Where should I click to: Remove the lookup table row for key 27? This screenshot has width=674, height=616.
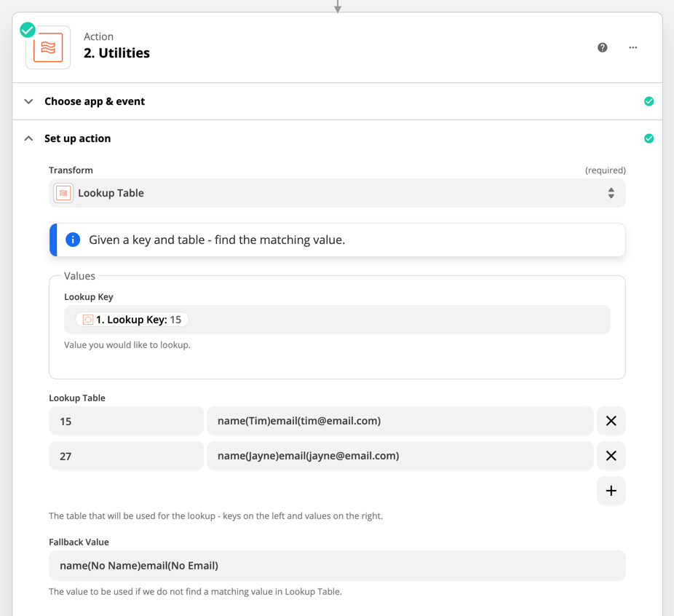(x=611, y=456)
